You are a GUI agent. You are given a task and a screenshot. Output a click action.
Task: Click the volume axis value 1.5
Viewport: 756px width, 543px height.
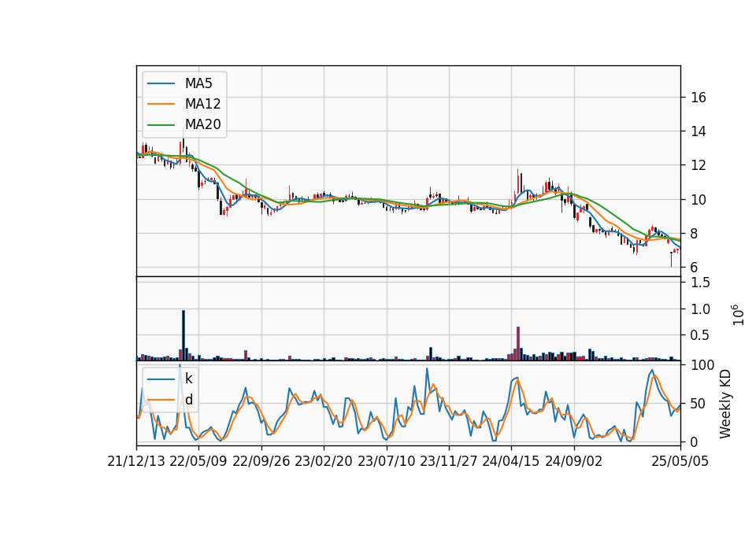click(x=701, y=283)
